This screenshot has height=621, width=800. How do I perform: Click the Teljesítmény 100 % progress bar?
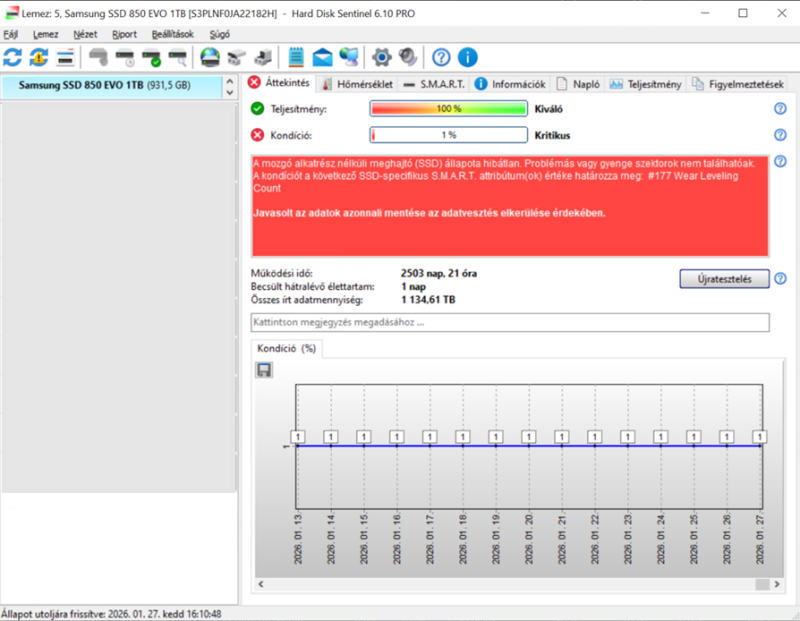click(448, 109)
